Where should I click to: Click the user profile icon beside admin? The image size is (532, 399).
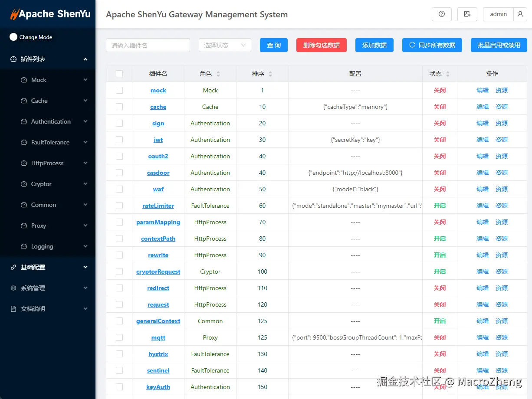click(520, 14)
